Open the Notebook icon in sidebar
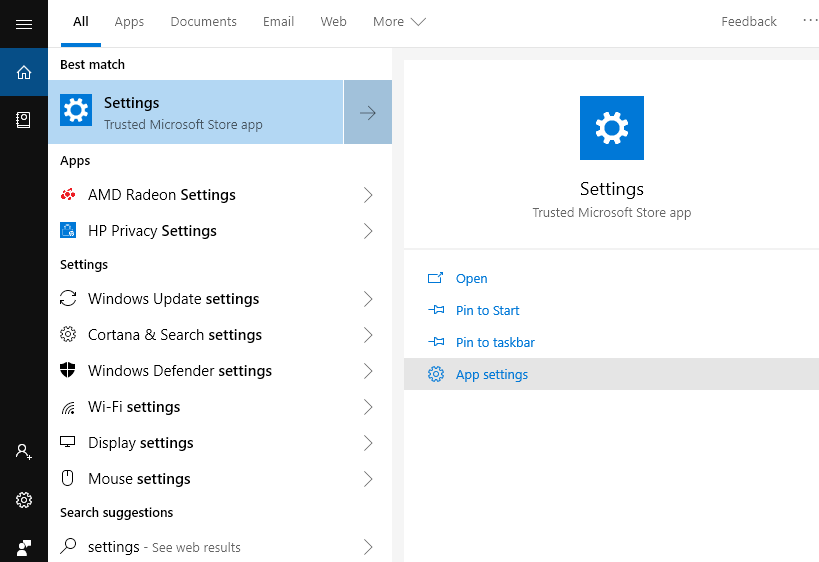The width and height of the screenshot is (819, 562). point(24,120)
